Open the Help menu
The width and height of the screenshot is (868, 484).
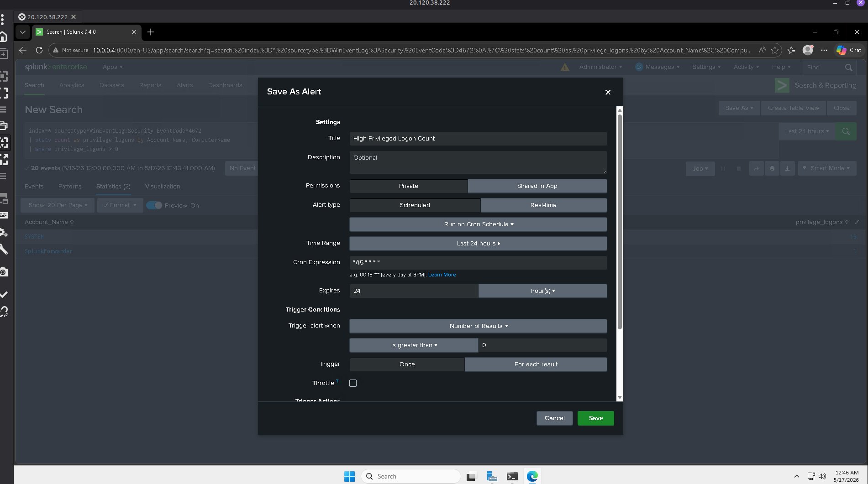coord(781,67)
